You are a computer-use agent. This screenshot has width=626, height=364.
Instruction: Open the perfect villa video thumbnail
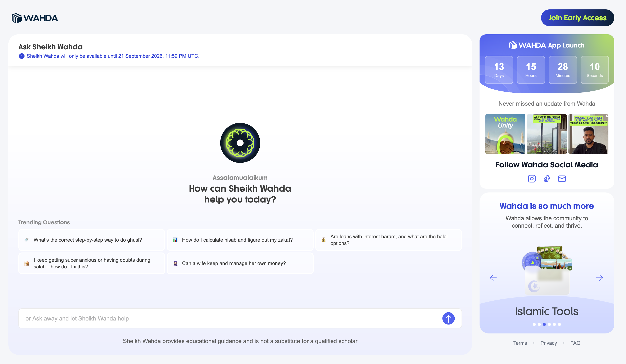[x=546, y=134]
